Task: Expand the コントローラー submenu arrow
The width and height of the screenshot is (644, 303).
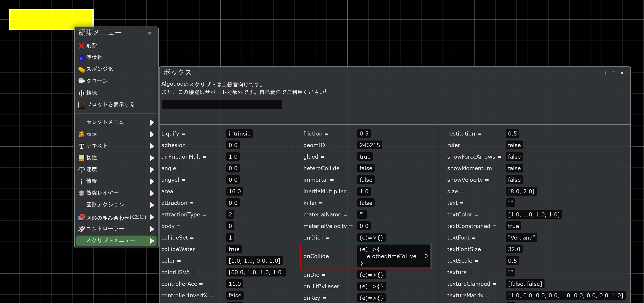Action: tap(152, 229)
